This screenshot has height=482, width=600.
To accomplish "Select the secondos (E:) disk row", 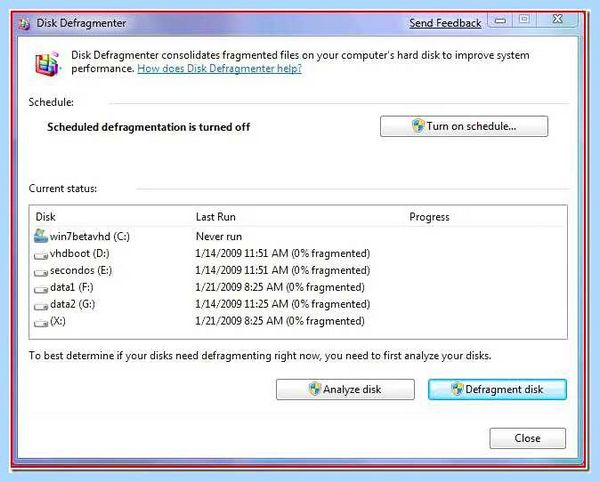I will pyautogui.click(x=298, y=270).
